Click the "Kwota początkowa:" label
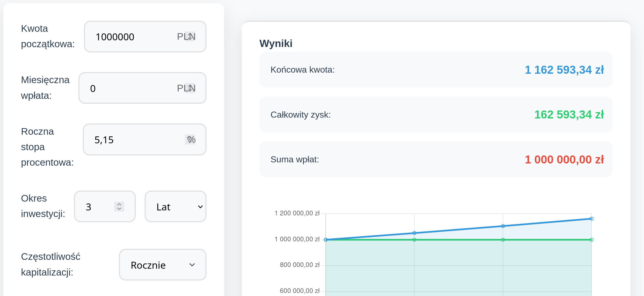 (48, 36)
